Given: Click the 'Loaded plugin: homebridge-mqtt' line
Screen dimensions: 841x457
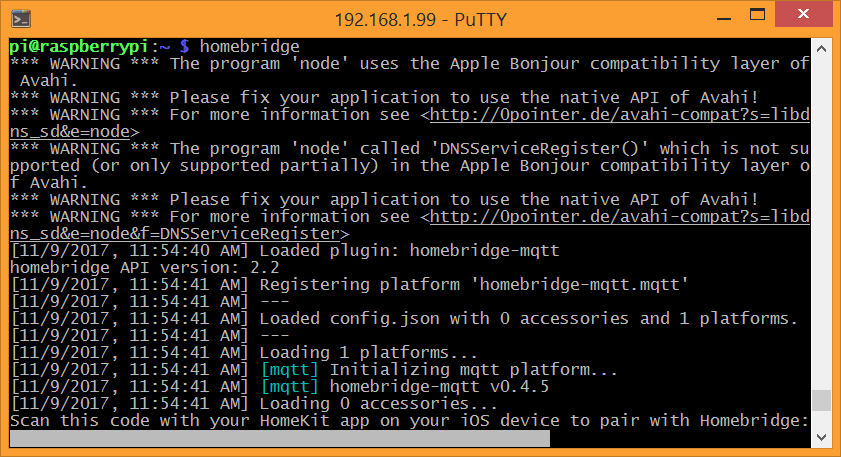Looking at the screenshot, I should click(285, 250).
